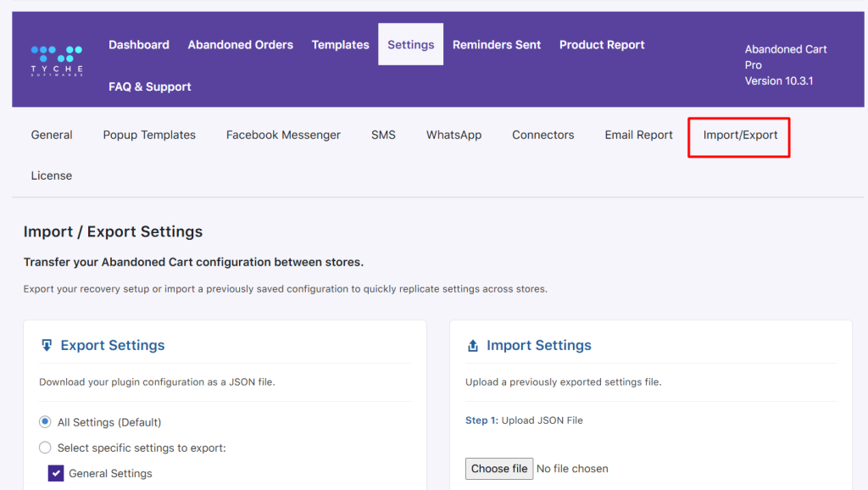The image size is (868, 490).
Task: Go to Abandoned Orders page
Action: coord(240,45)
